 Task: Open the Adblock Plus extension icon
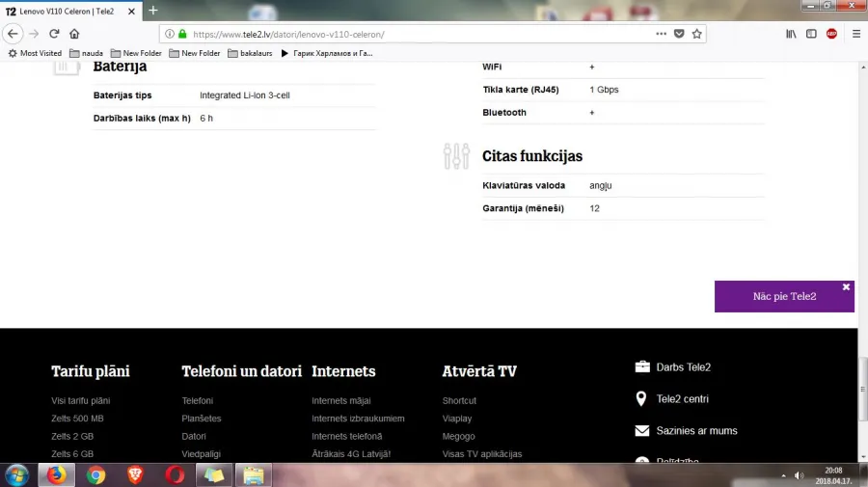coord(831,34)
